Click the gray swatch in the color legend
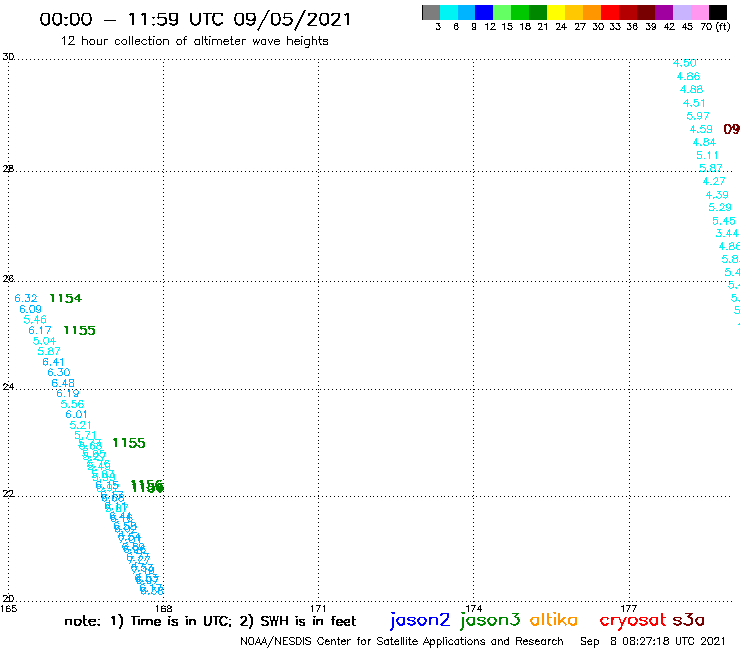Viewport: 740px width, 650px height. 431,12
